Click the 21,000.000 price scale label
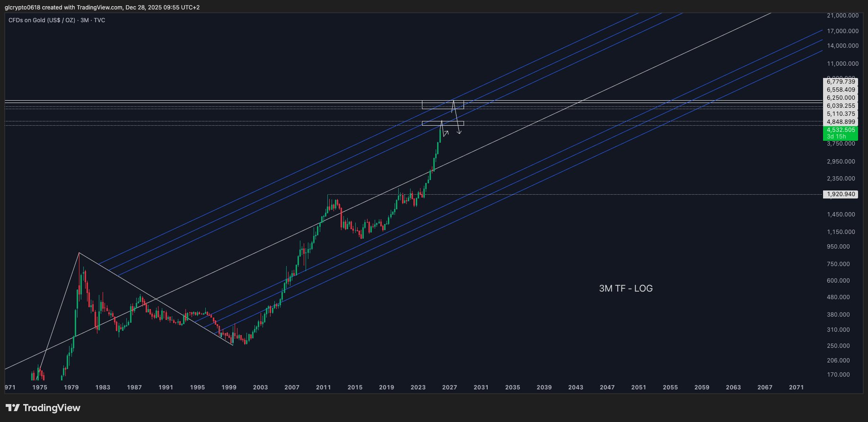Image resolution: width=868 pixels, height=422 pixels. coord(842,16)
